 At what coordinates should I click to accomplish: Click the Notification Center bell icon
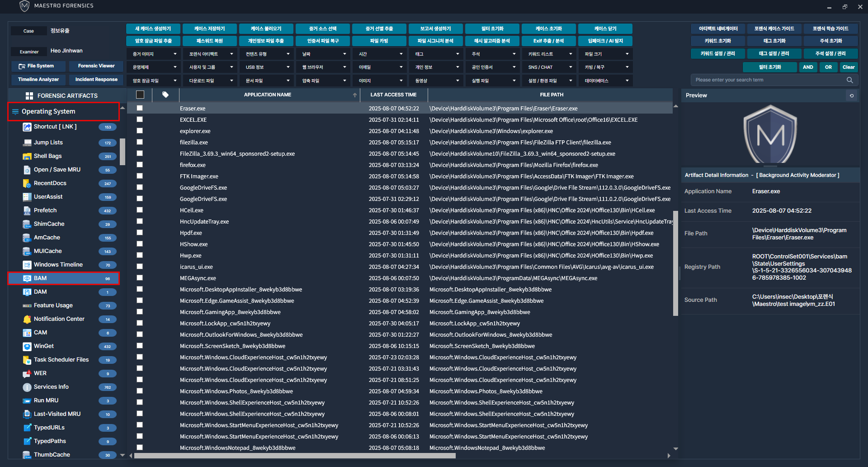coord(27,319)
